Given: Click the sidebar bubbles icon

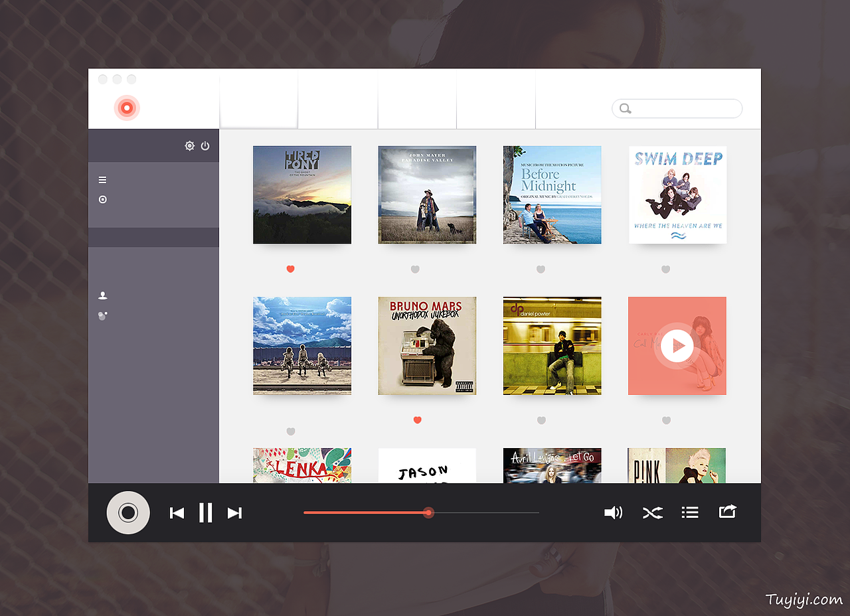Looking at the screenshot, I should click(x=102, y=315).
